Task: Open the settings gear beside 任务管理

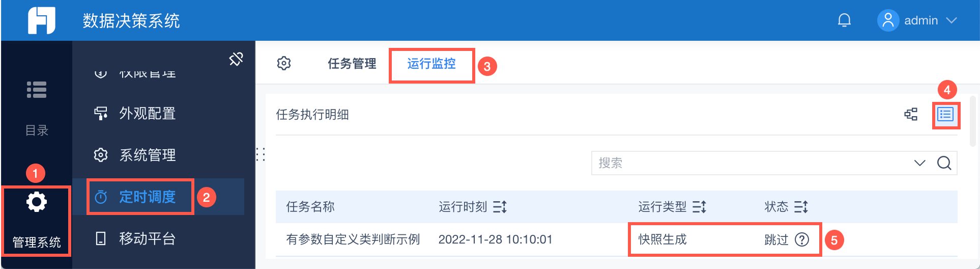Action: pyautogui.click(x=284, y=64)
